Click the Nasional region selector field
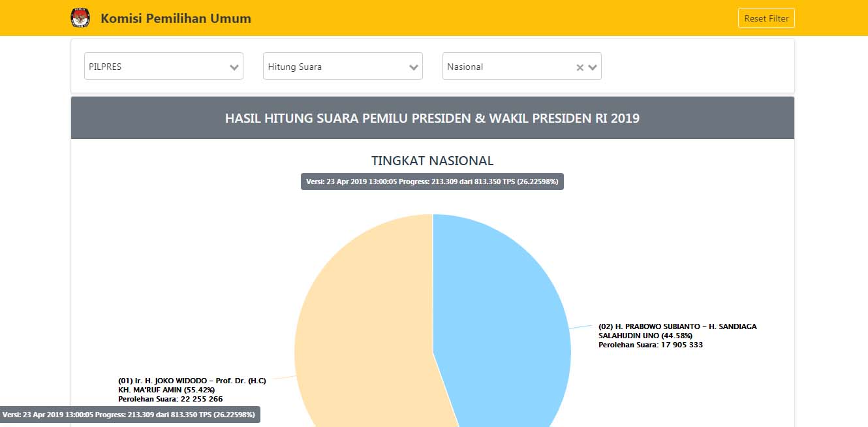The height and width of the screenshot is (427, 868). point(506,67)
